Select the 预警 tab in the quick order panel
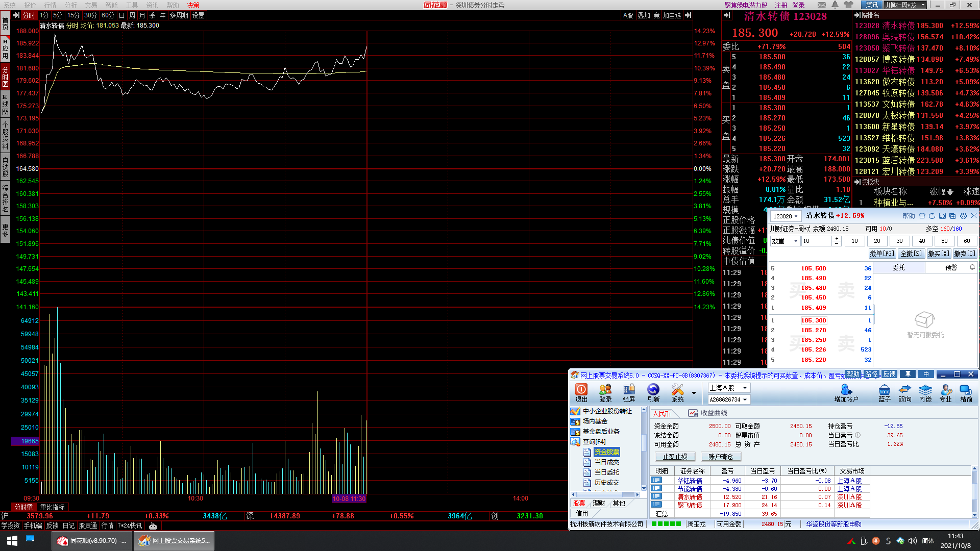 click(x=951, y=267)
